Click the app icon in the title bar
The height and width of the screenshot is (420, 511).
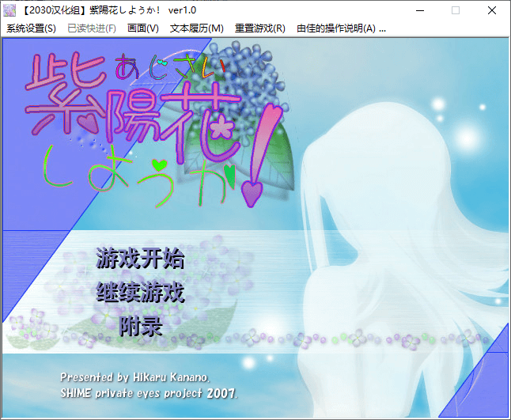tap(9, 9)
